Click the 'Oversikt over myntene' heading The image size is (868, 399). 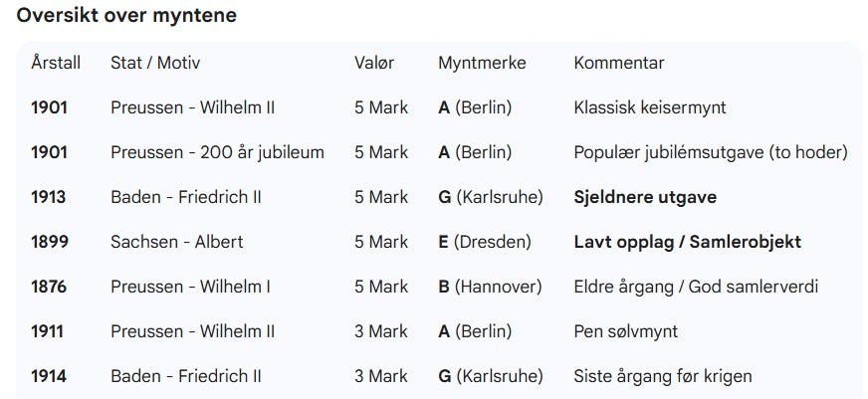126,16
